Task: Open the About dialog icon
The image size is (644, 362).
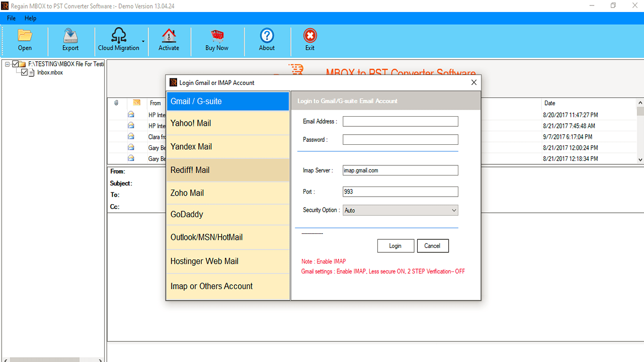Action: click(267, 40)
